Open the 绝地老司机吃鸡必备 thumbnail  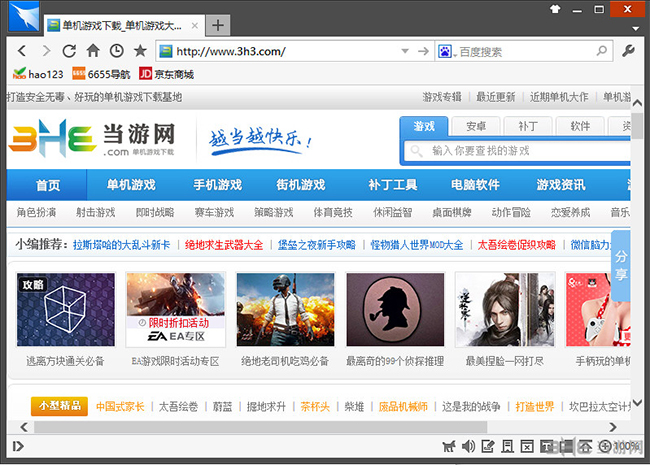coord(285,309)
